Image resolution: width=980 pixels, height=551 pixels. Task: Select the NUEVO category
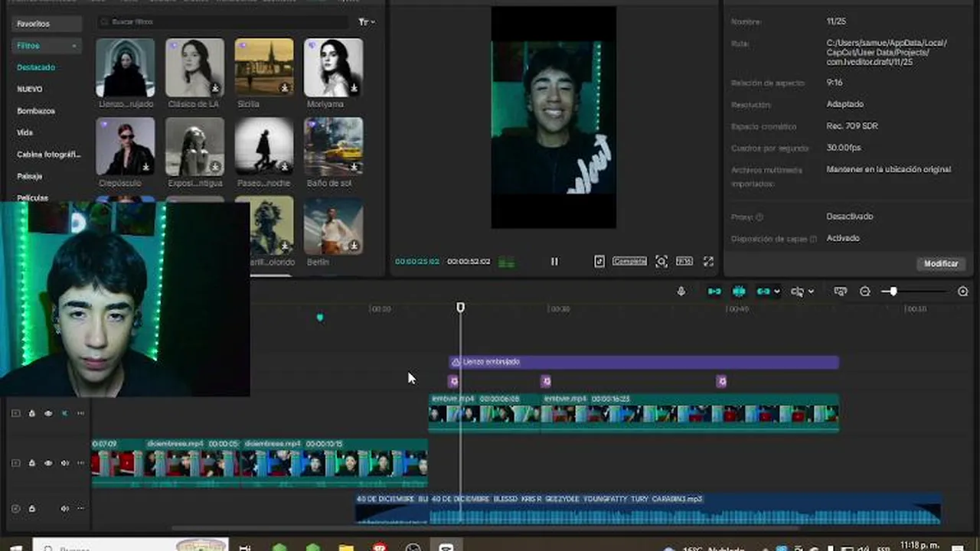pyautogui.click(x=30, y=90)
